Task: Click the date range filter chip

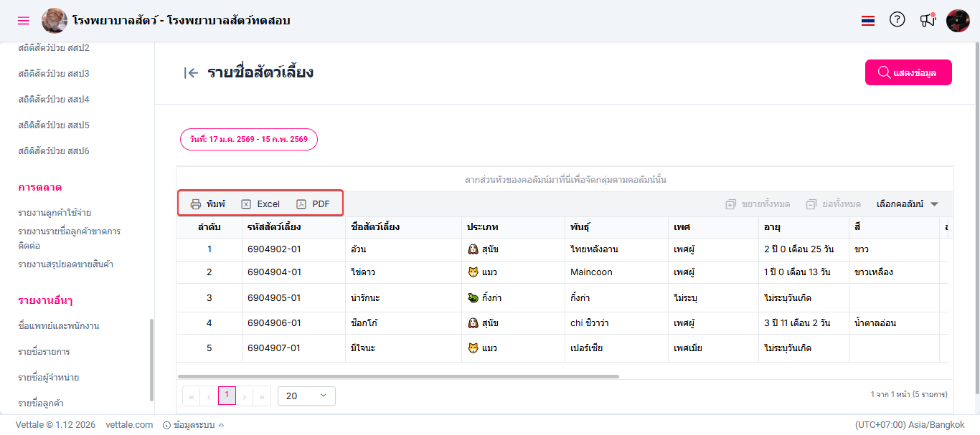Action: tap(248, 139)
